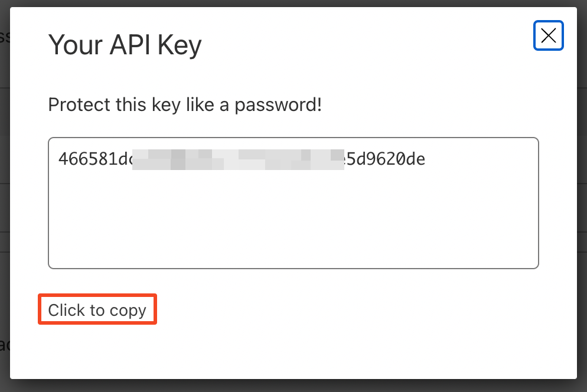Click the Protect this key like a password text
The height and width of the screenshot is (392, 587).
(185, 104)
